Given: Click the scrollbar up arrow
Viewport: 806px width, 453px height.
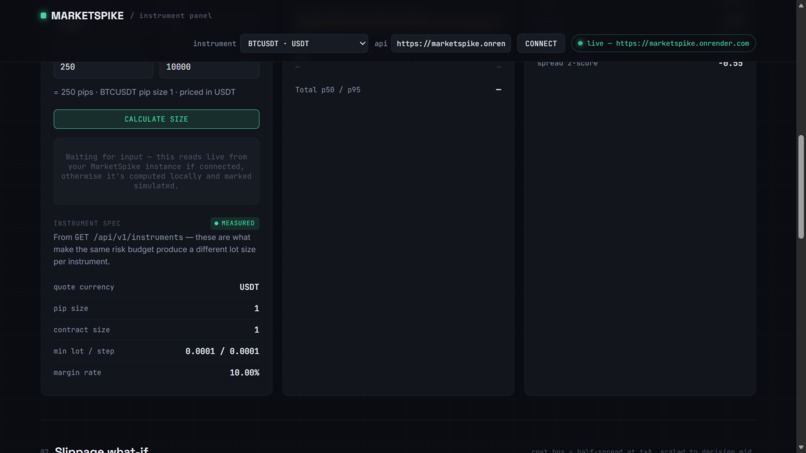Looking at the screenshot, I should click(x=801, y=4).
